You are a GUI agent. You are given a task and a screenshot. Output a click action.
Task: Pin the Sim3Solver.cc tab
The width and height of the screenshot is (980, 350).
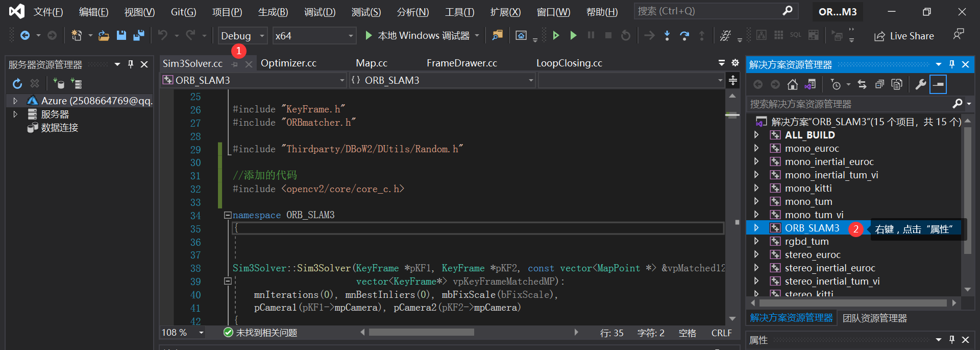(235, 64)
